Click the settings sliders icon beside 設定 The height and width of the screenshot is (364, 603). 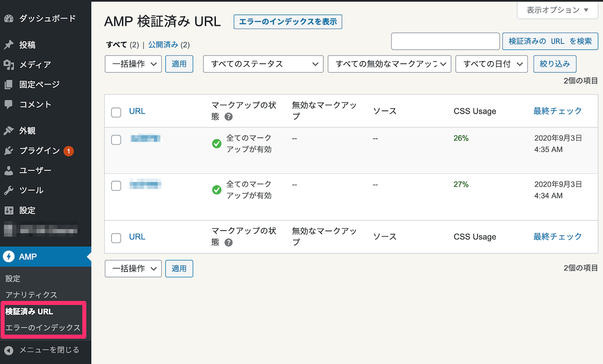[x=9, y=210]
